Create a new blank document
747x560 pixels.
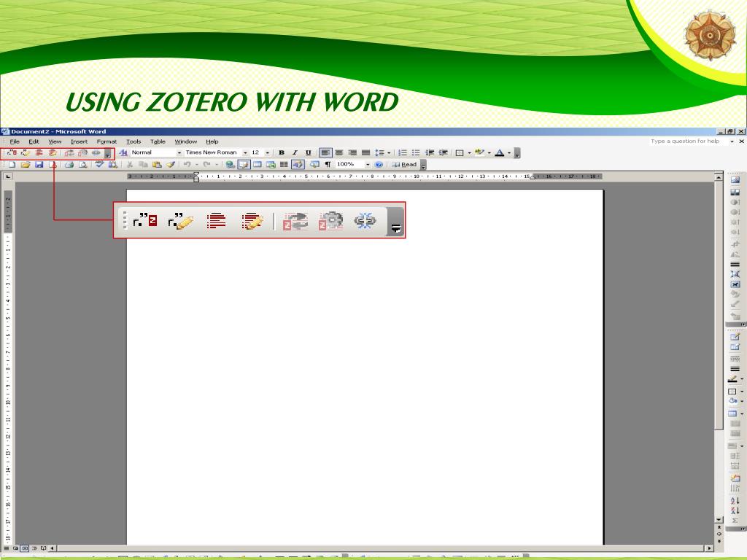(12, 165)
